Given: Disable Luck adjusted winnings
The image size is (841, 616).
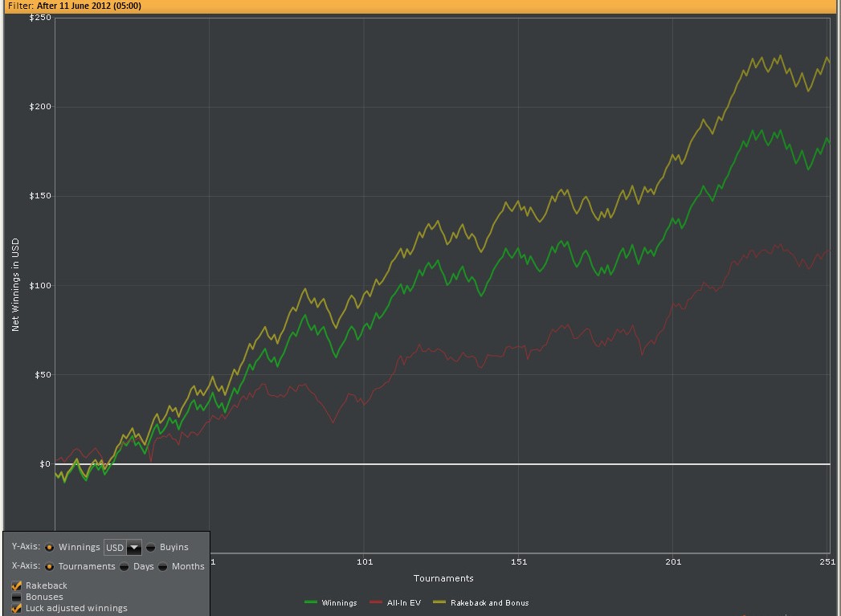Looking at the screenshot, I should (17, 608).
